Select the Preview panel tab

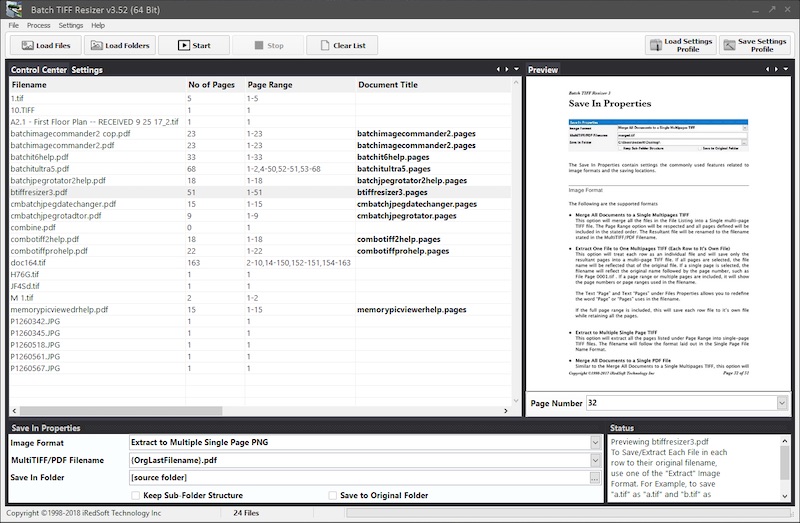point(543,70)
